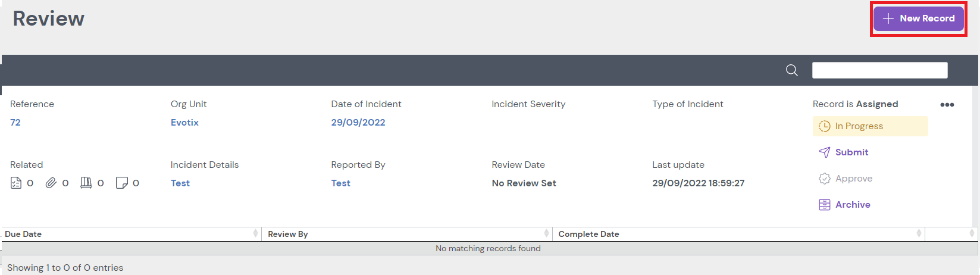This screenshot has width=980, height=275.
Task: Click the related library books icon
Action: tap(86, 183)
